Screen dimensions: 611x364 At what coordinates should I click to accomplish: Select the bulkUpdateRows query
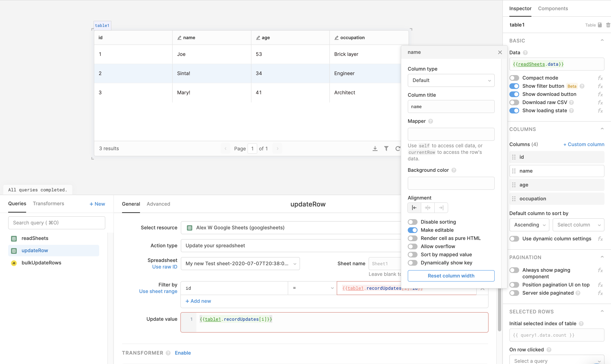[53, 263]
